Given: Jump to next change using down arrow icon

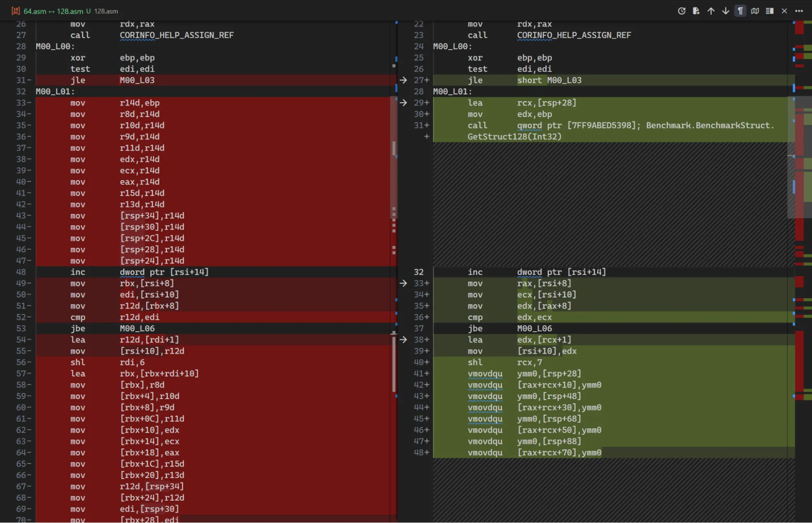Looking at the screenshot, I should 725,11.
